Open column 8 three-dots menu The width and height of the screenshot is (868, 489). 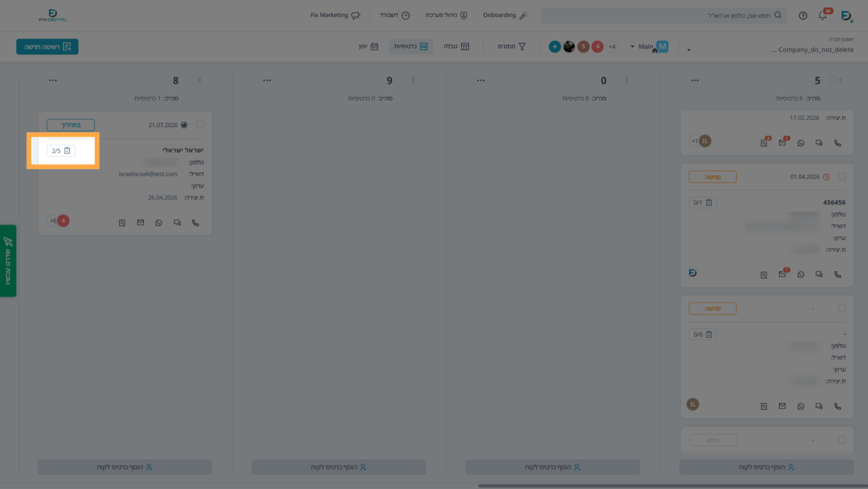coord(53,81)
